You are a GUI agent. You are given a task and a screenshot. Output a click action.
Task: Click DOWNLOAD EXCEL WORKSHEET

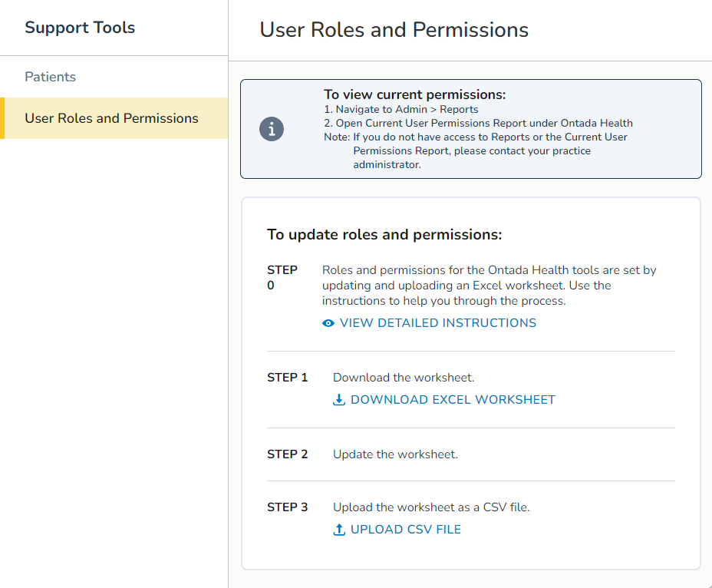[453, 400]
